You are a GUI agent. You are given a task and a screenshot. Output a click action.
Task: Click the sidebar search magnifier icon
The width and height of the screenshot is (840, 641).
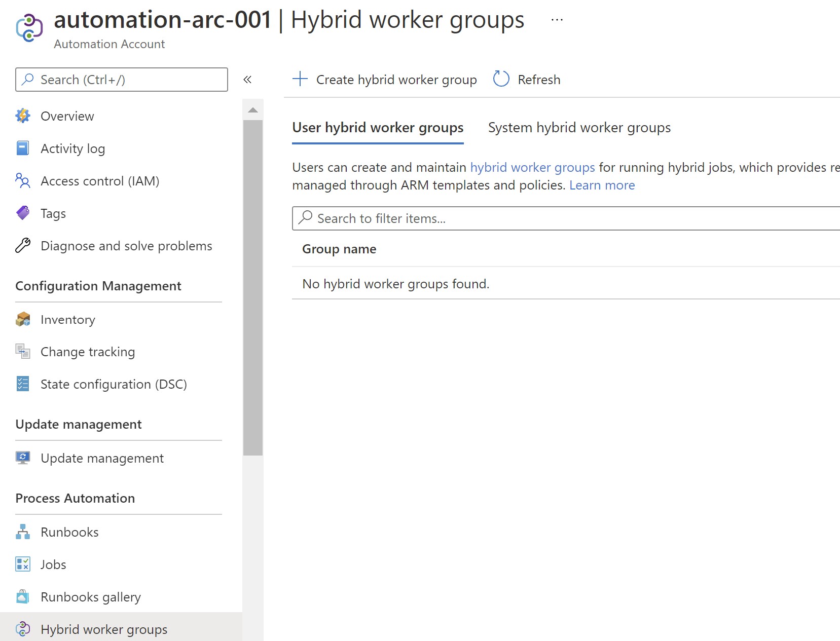[28, 80]
